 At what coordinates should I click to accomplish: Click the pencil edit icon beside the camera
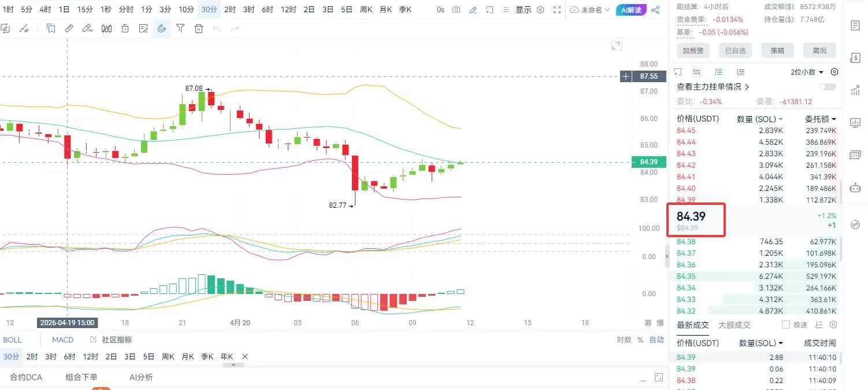473,10
